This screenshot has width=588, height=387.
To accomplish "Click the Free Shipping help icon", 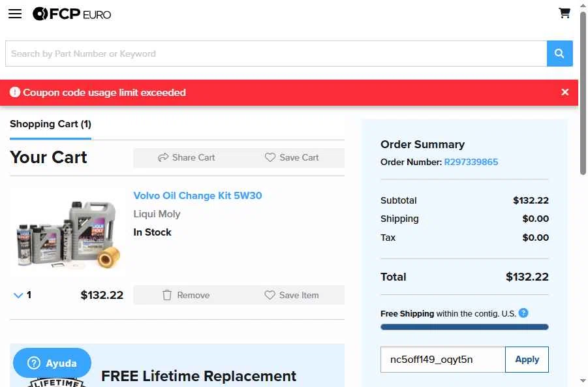I will click(x=523, y=313).
